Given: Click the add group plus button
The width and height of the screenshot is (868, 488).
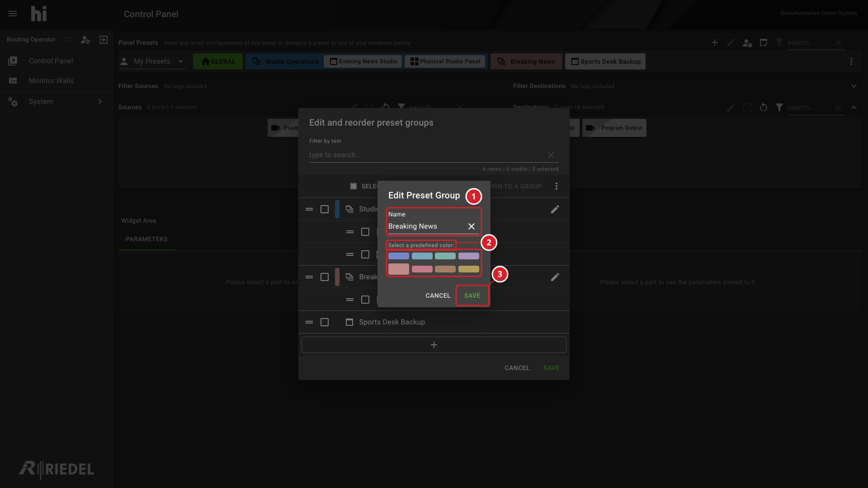Looking at the screenshot, I should click(434, 345).
